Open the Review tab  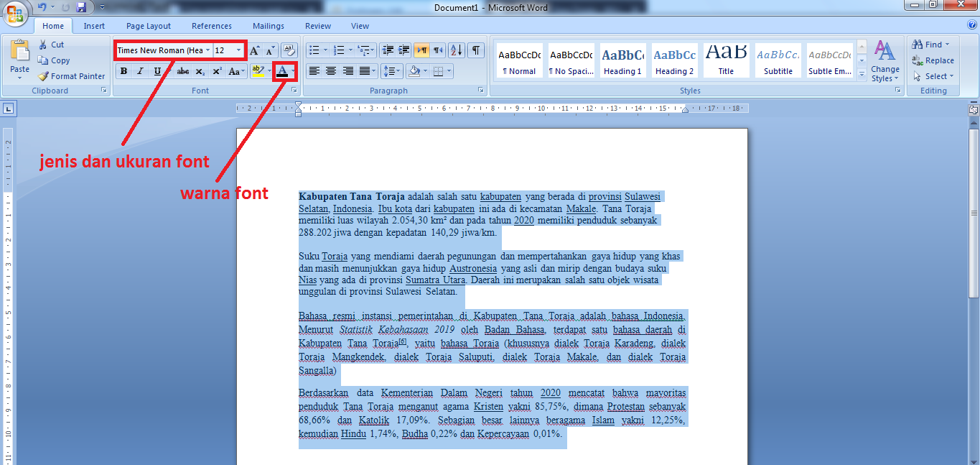[x=317, y=26]
